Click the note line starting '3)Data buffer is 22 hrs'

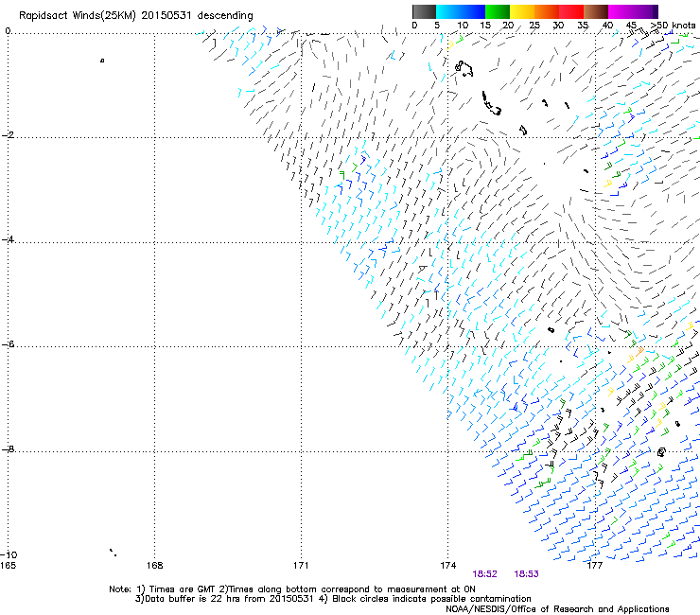(333, 599)
